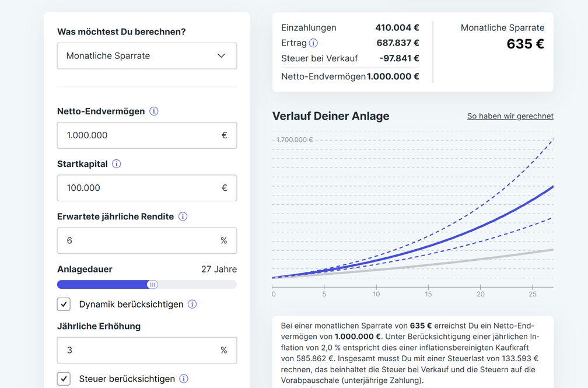
Task: Show the Ertrag info tooltip in summary
Action: (312, 43)
